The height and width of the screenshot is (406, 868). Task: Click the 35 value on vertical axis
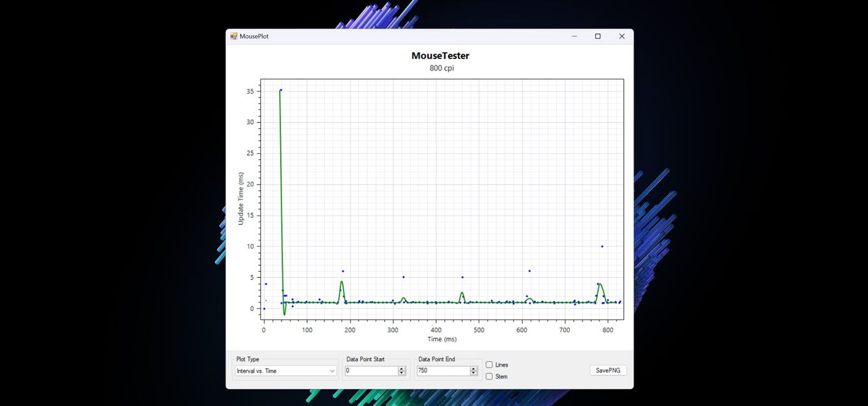[250, 92]
